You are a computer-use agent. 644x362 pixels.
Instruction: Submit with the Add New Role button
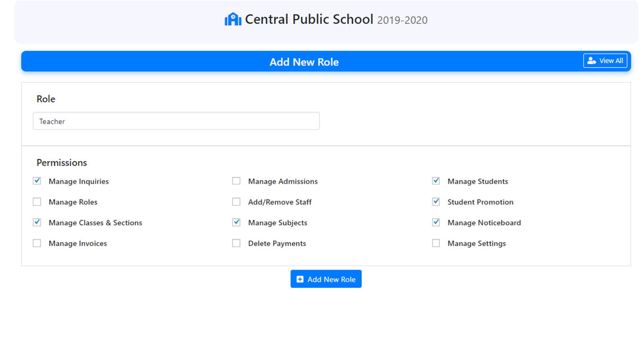(x=326, y=279)
